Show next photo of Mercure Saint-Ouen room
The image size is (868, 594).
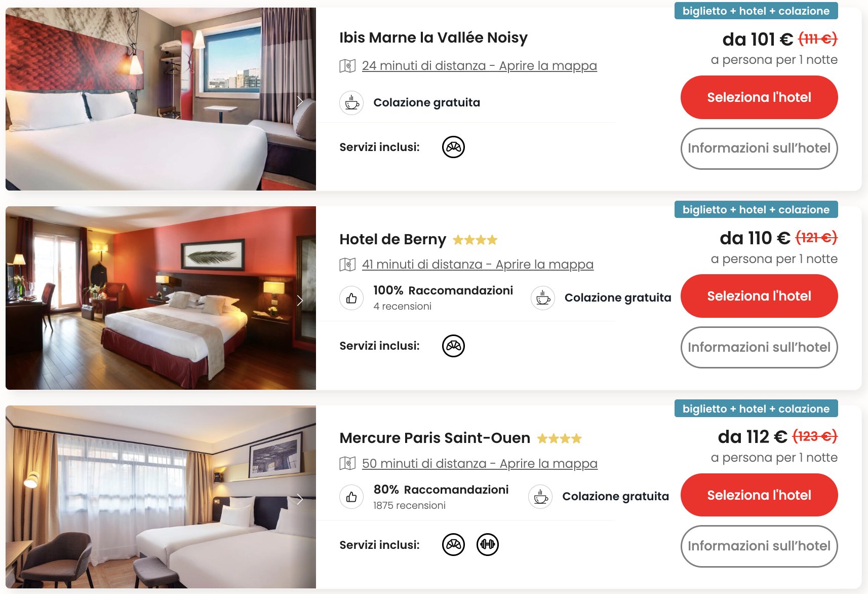pos(300,499)
